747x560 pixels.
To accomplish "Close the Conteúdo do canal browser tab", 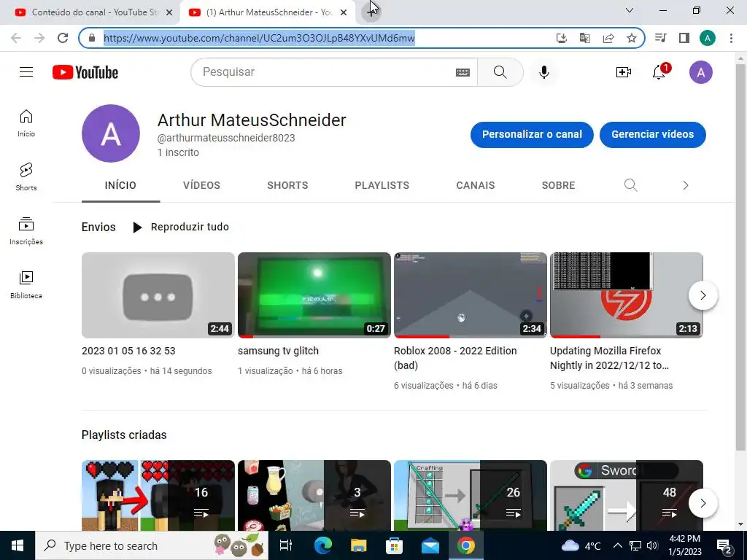I will (x=169, y=12).
